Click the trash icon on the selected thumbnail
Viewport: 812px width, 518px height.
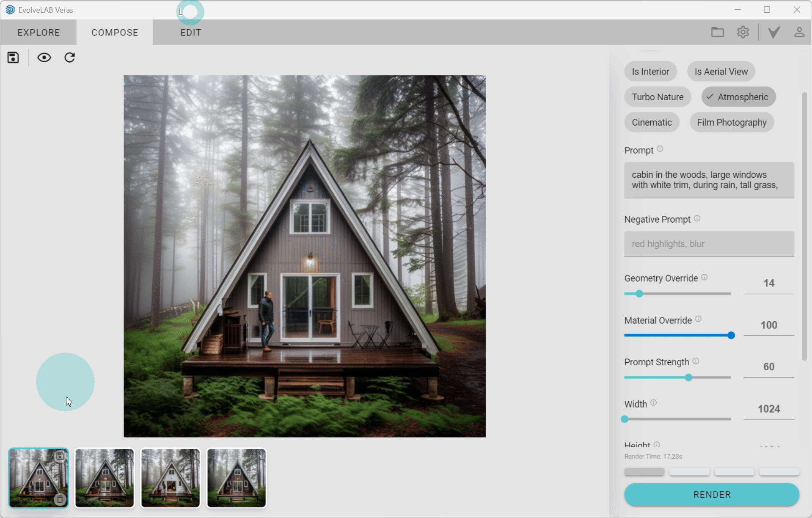pyautogui.click(x=60, y=500)
